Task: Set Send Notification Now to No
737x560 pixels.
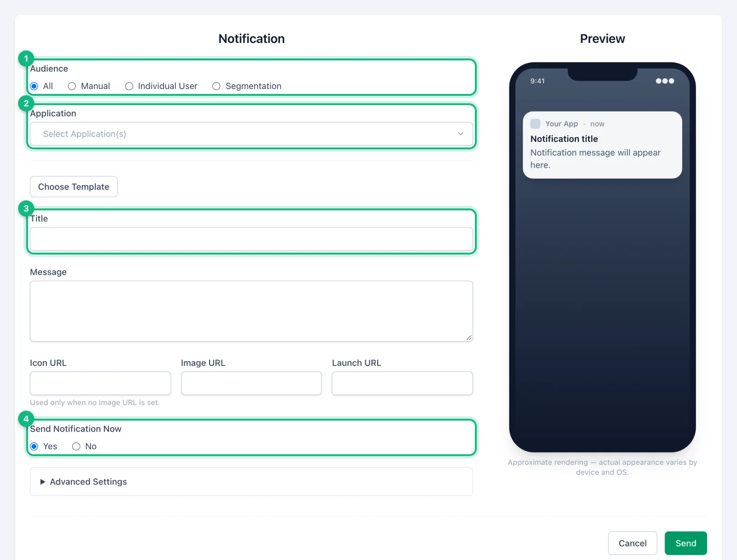Action: coord(76,446)
